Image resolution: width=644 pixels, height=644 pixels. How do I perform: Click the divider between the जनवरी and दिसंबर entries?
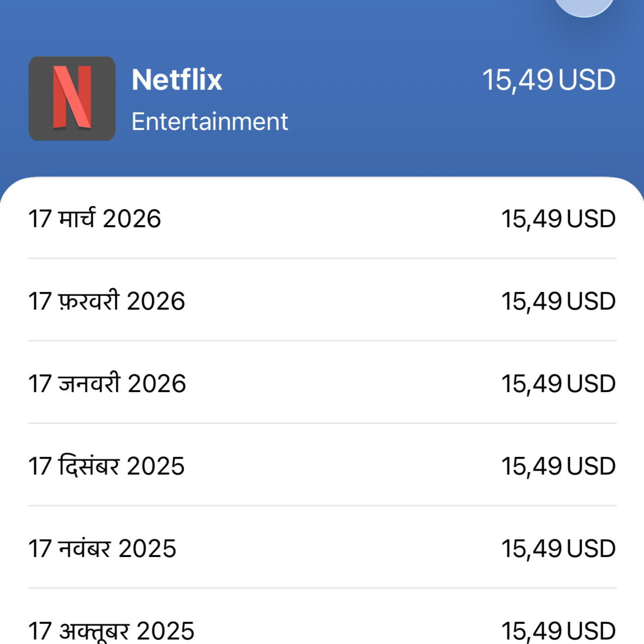322,423
